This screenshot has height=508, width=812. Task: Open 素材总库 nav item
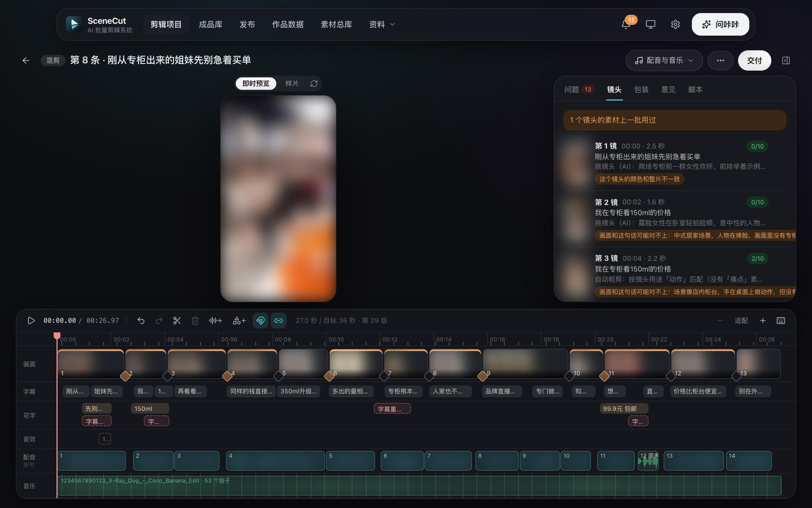click(337, 24)
